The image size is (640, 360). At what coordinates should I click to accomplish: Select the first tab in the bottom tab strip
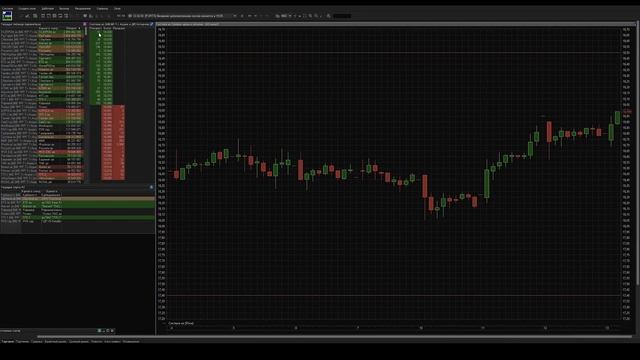coord(7,342)
